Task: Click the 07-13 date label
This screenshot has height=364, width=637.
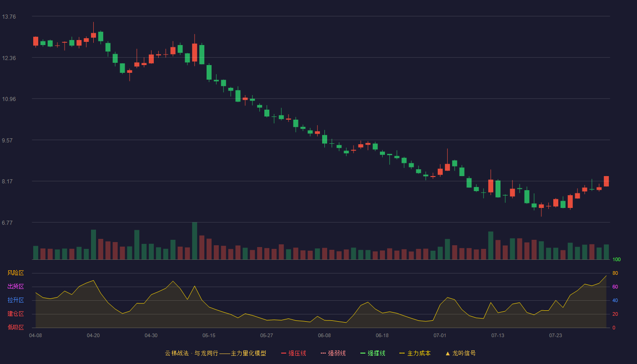Action: [498, 335]
